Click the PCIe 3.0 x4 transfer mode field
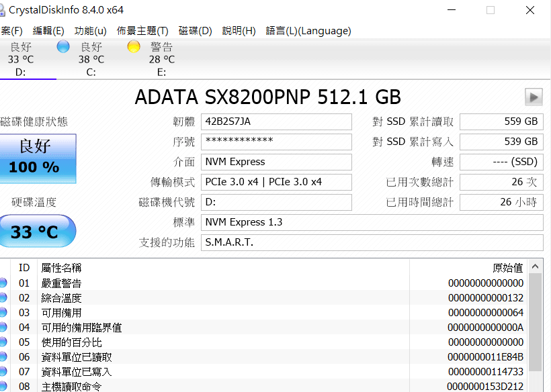Screen dimensions: 551x392 click(x=276, y=182)
